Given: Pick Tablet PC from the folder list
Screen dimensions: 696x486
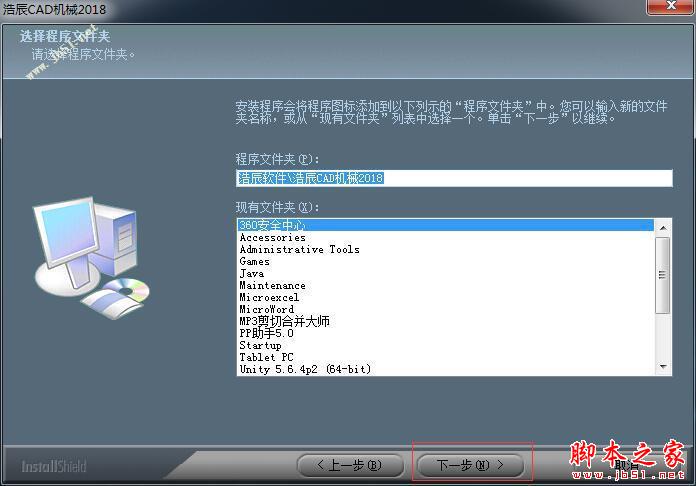Looking at the screenshot, I should pos(266,357).
